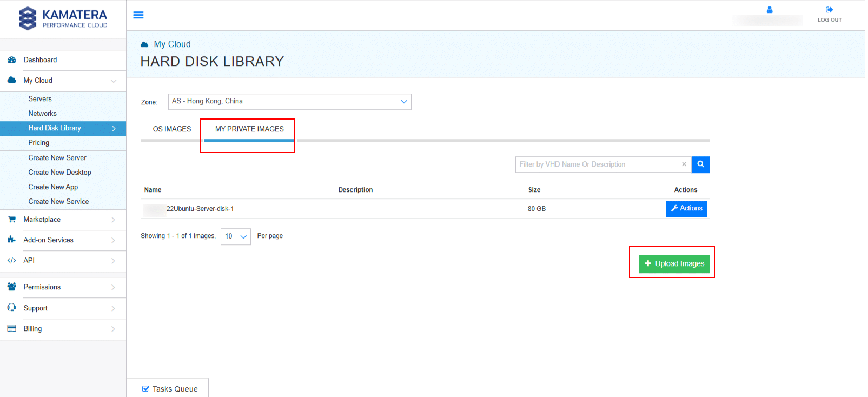Toggle the hamburger sidebar menu icon
Viewport: 868px width, 397px height.
click(138, 15)
